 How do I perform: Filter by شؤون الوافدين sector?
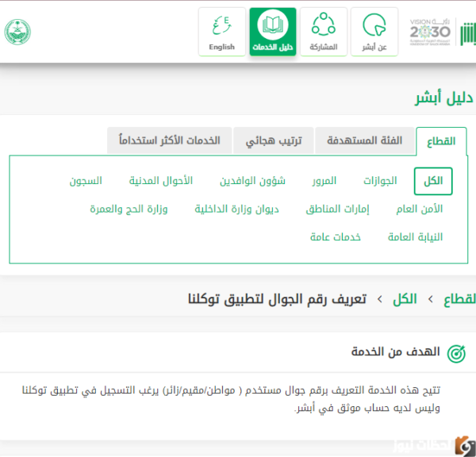coord(252,181)
